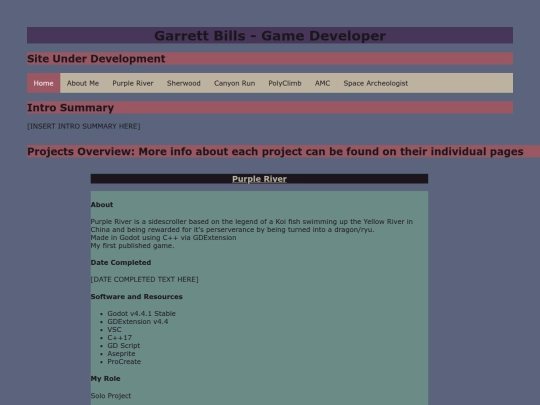Click the C++17 list item
This screenshot has width=540, height=405.
pyautogui.click(x=120, y=338)
